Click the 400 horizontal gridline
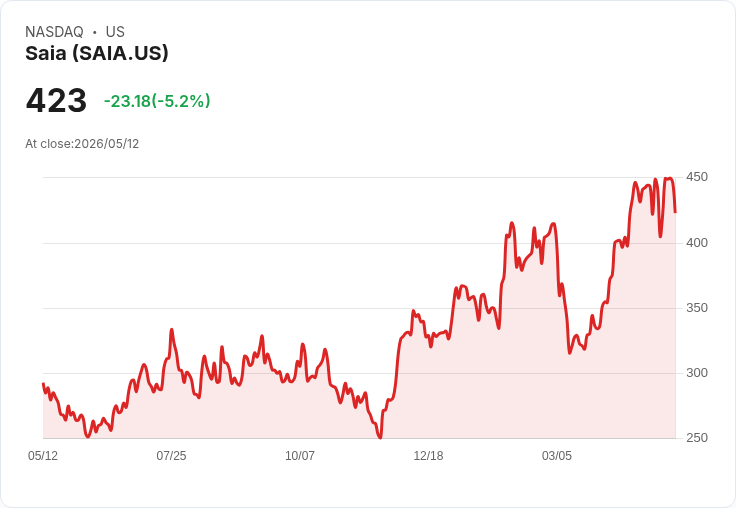 [x=360, y=243]
